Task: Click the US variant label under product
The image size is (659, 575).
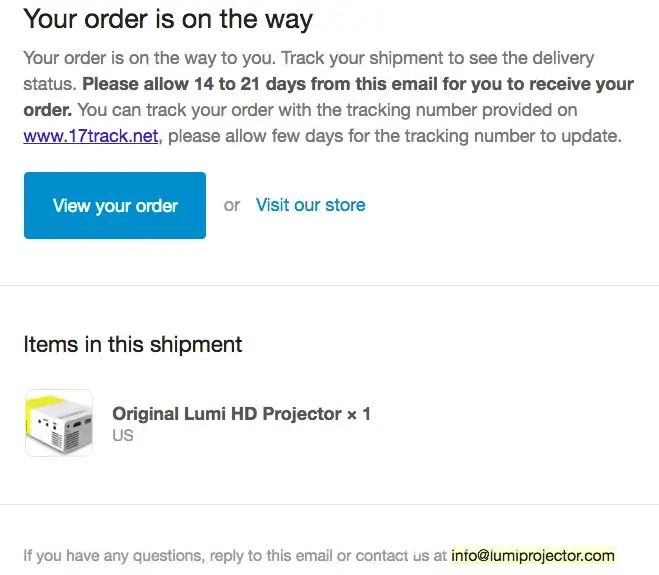Action: [122, 436]
